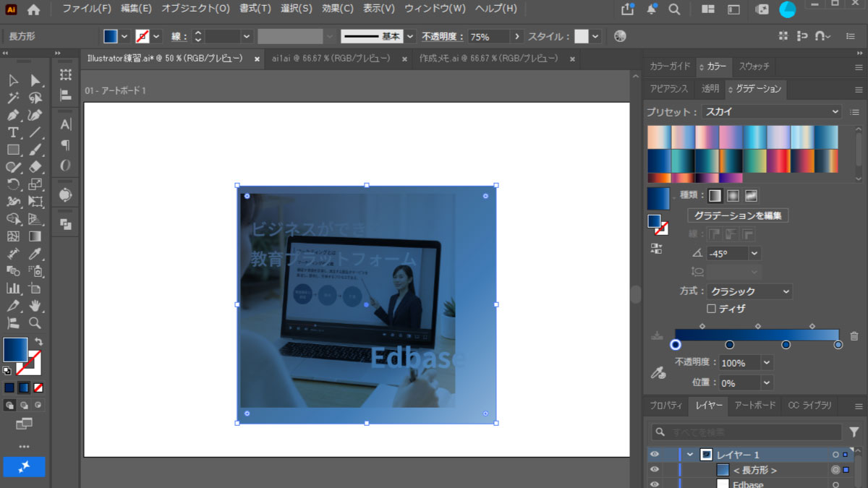Set toolbar fill mode to None
This screenshot has height=488, width=868.
coord(38,388)
